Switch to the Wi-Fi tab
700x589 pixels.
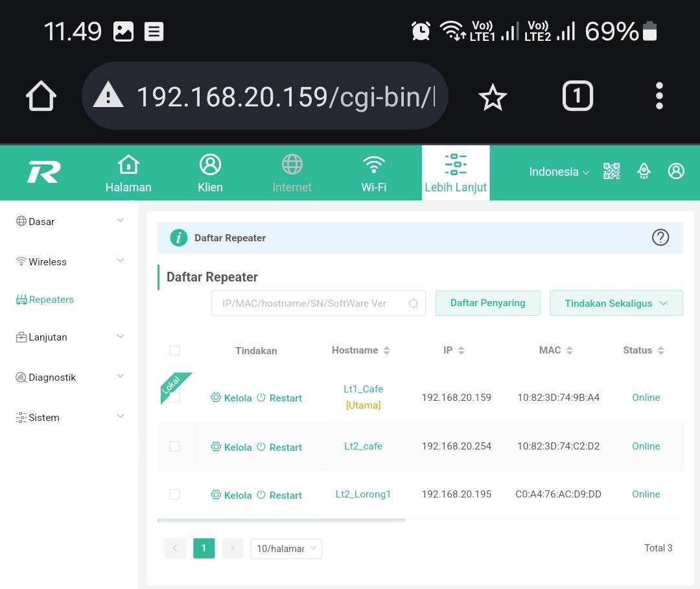point(373,173)
